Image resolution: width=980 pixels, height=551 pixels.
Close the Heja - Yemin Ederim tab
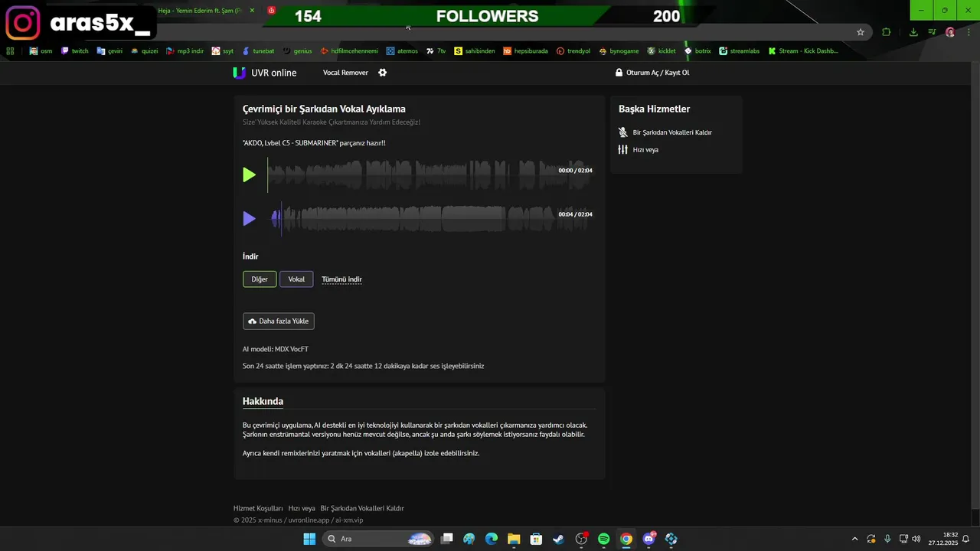252,11
